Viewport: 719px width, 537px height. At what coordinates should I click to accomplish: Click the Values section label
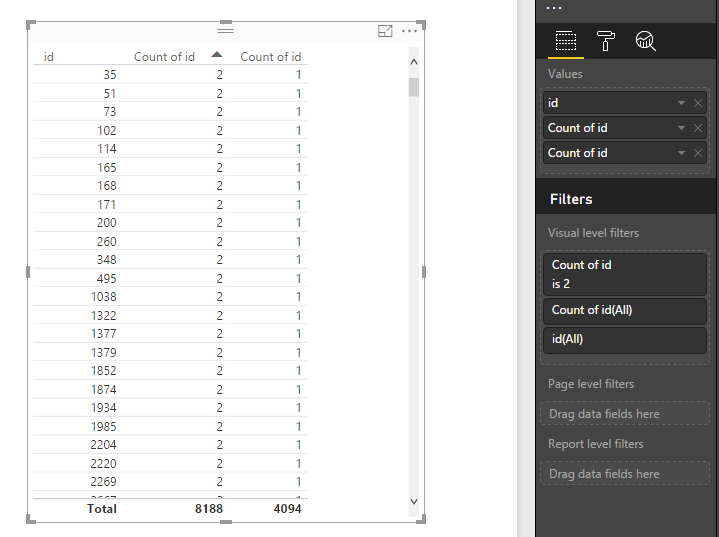[x=565, y=74]
